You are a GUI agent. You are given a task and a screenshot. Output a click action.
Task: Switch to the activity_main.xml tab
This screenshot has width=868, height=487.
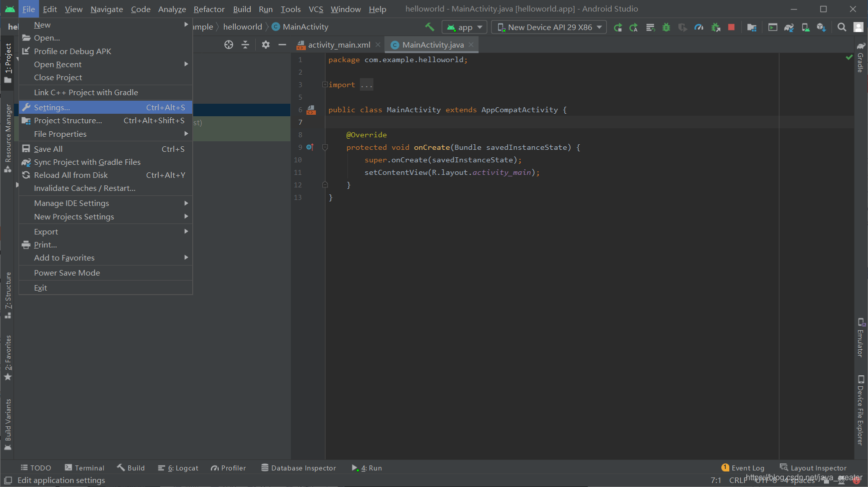pos(339,45)
